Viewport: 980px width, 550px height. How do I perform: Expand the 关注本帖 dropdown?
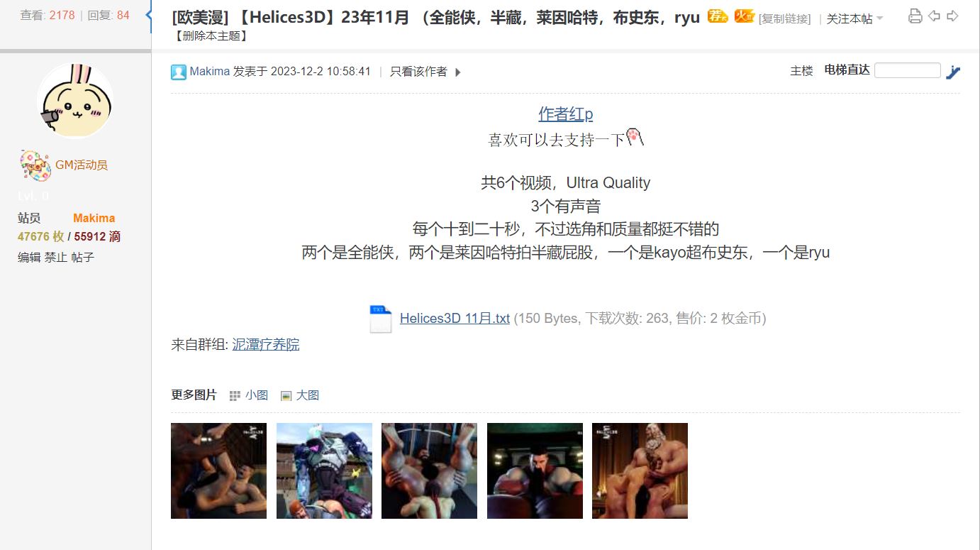pos(854,19)
